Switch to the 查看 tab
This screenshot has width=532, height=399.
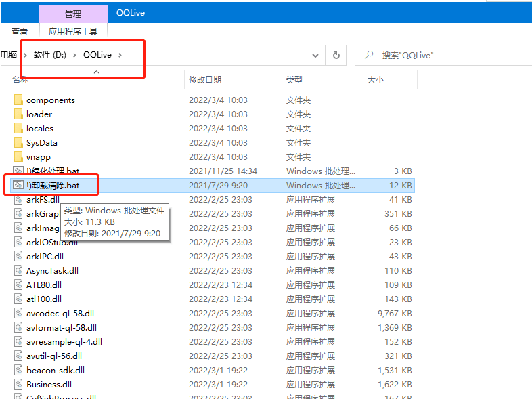coord(20,32)
